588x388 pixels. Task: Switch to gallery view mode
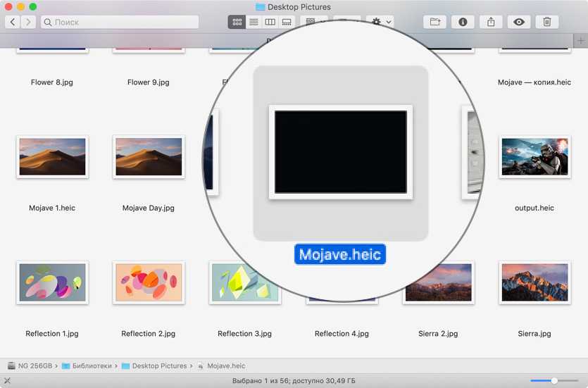coord(287,22)
